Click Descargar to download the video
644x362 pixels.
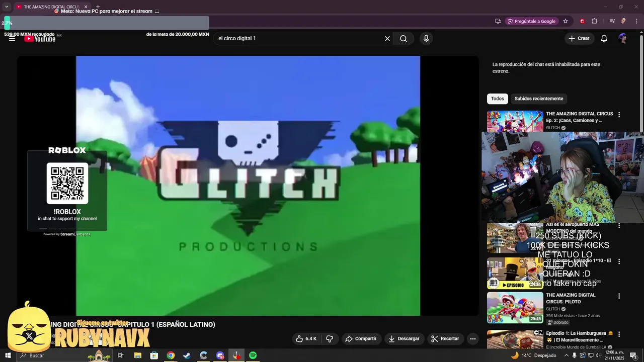click(x=404, y=339)
